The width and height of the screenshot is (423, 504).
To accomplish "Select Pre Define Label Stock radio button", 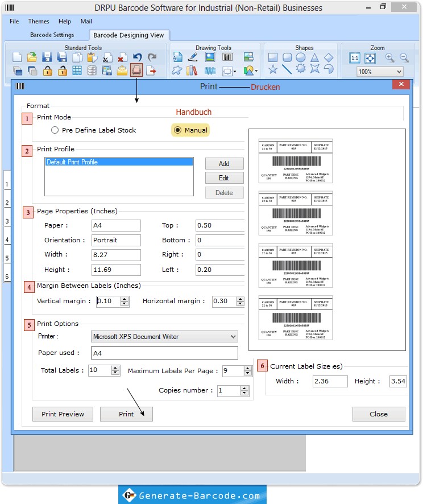I will (55, 130).
